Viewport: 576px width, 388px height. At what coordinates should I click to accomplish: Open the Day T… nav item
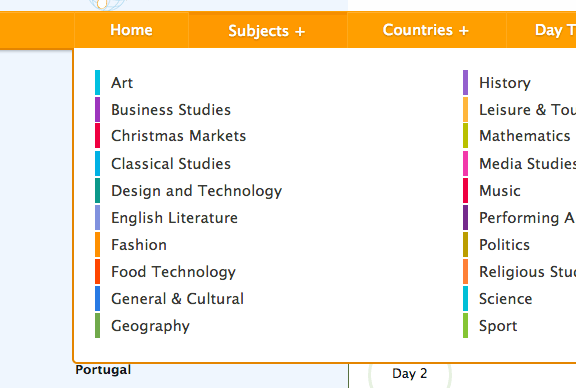pos(555,30)
